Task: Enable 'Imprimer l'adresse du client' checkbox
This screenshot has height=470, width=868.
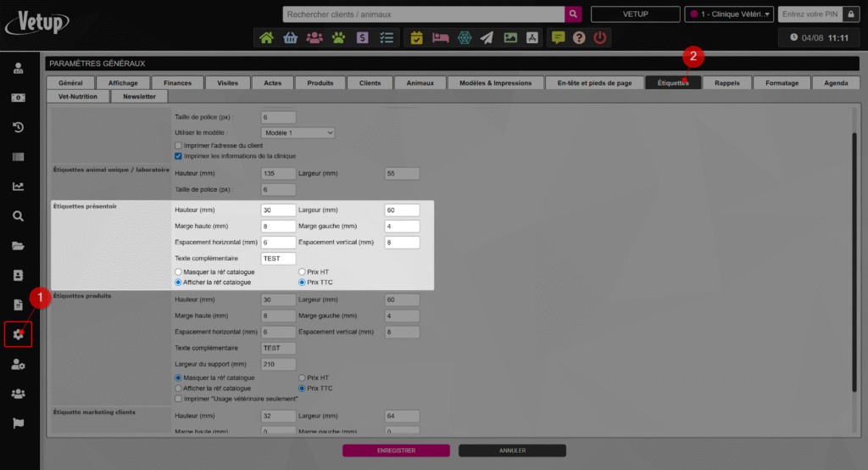Action: (x=178, y=145)
